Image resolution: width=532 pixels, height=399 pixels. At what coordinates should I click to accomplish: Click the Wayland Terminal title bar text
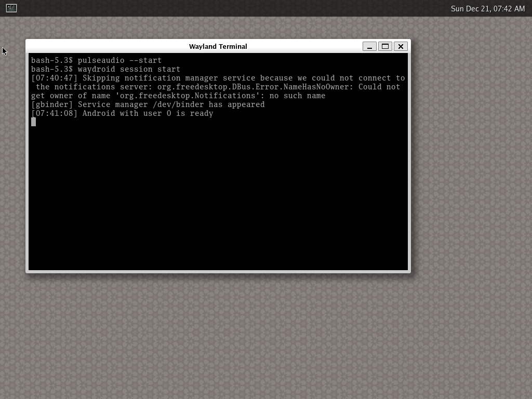(218, 46)
